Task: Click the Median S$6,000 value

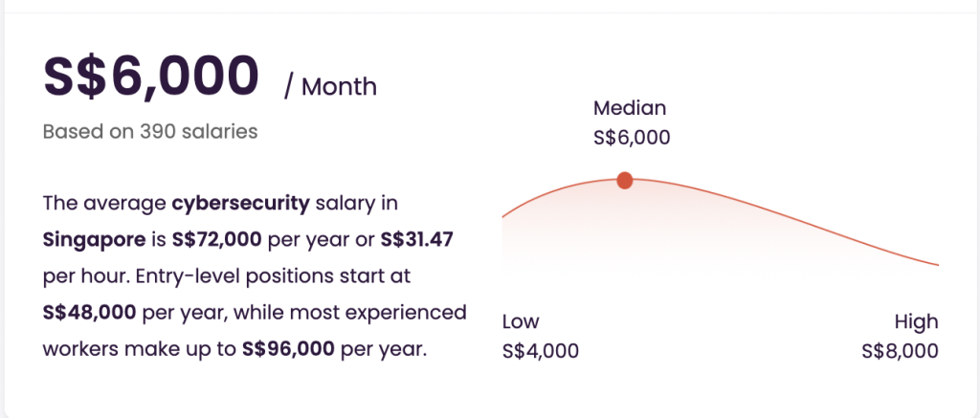Action: point(632,138)
